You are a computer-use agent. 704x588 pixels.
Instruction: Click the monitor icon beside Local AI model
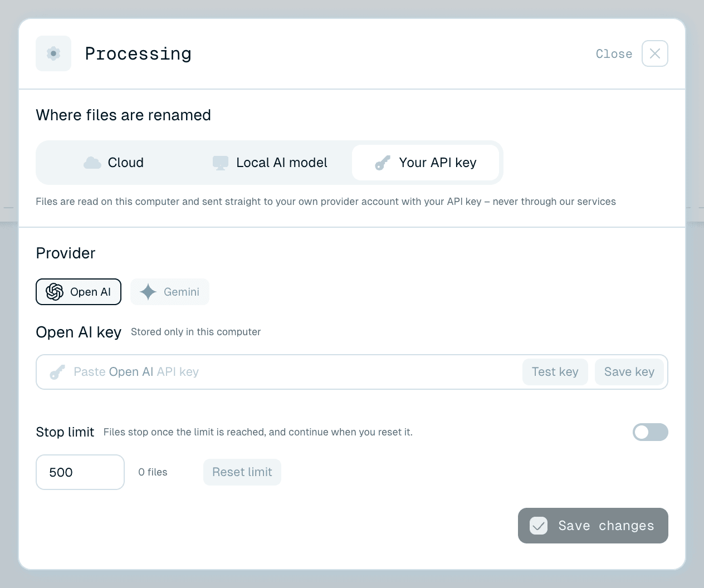coord(221,163)
